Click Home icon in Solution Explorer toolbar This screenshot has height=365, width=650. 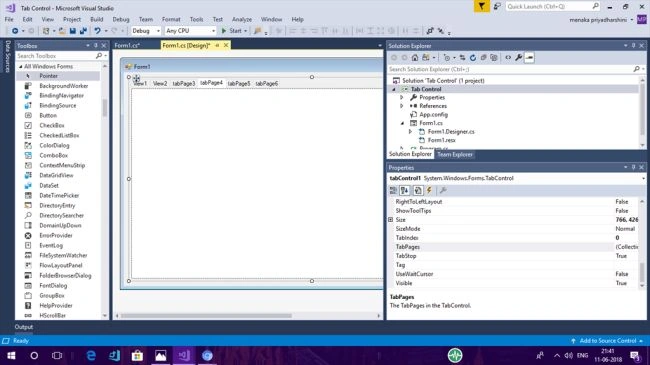[415, 58]
